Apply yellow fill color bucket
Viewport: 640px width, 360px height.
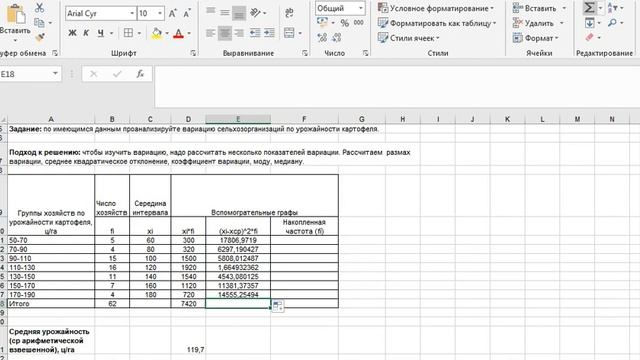pos(156,33)
